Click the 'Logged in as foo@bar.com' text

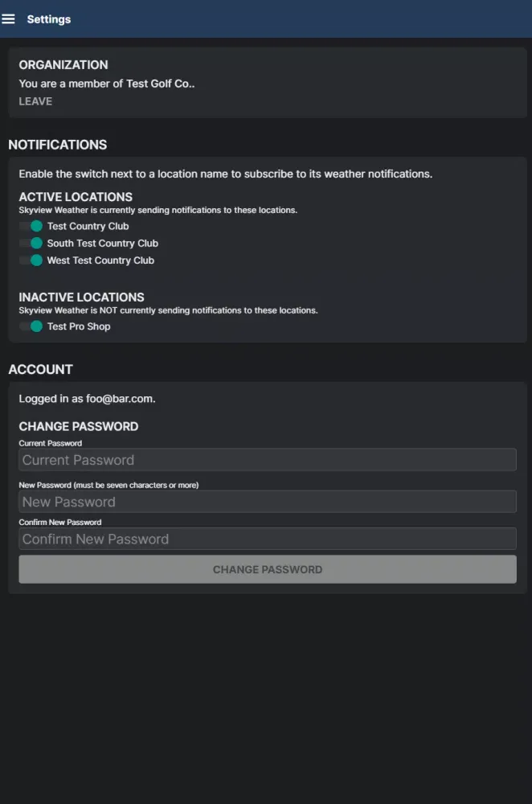click(x=87, y=398)
